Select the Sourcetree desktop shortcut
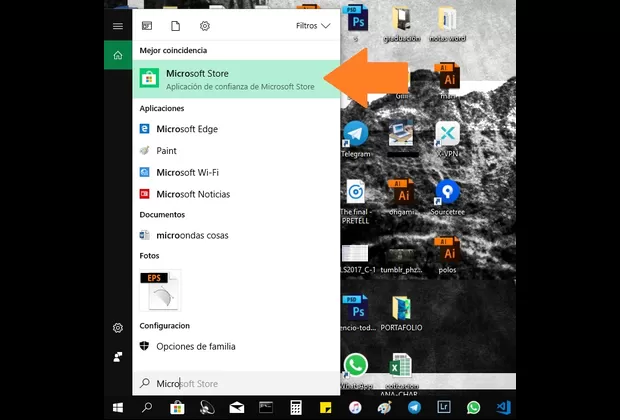The width and height of the screenshot is (620, 420). tap(448, 198)
